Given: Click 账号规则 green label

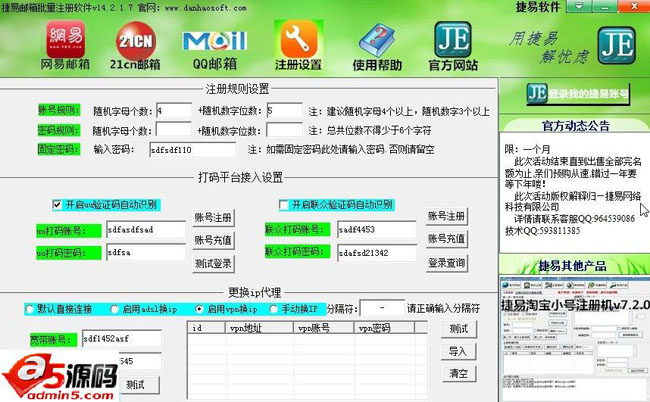Looking at the screenshot, I should [x=59, y=110].
